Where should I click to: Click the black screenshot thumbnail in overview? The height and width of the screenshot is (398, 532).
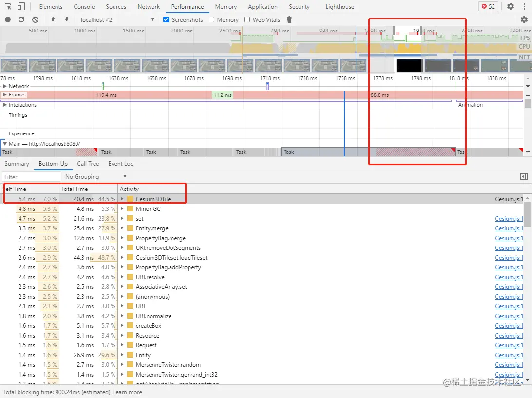pyautogui.click(x=409, y=65)
